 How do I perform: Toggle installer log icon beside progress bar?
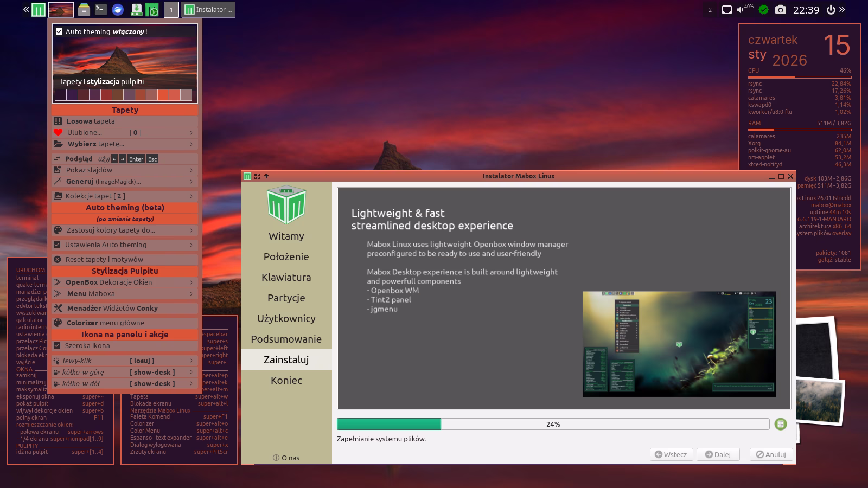(780, 424)
